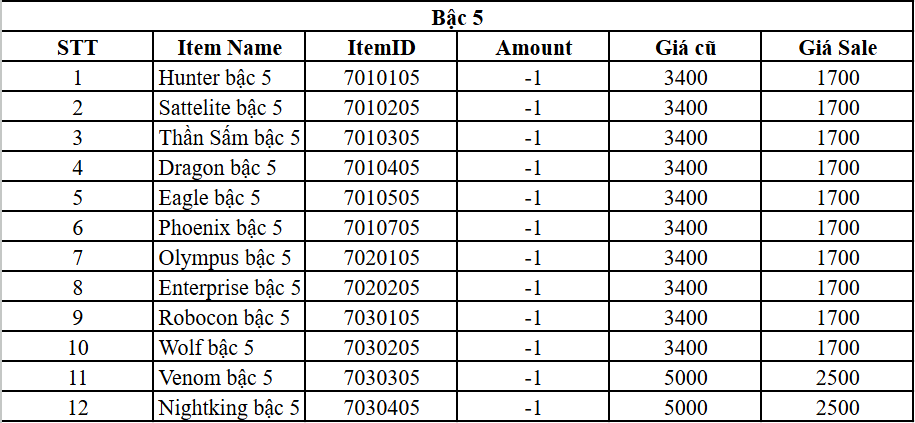Select the 'Thần Sấm bậc 5' cell

229,137
